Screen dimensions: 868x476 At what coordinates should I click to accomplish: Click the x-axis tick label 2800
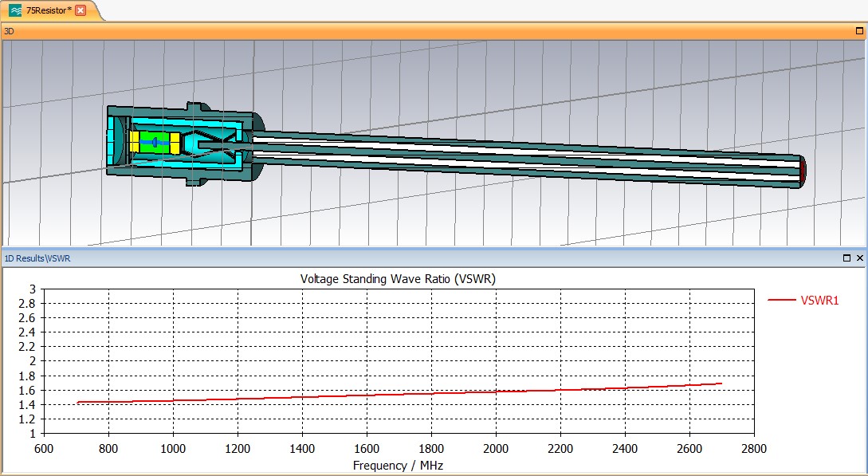(x=754, y=448)
